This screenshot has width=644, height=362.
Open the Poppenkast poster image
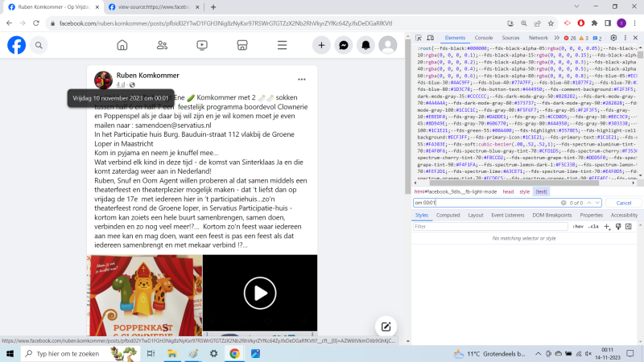146,295
